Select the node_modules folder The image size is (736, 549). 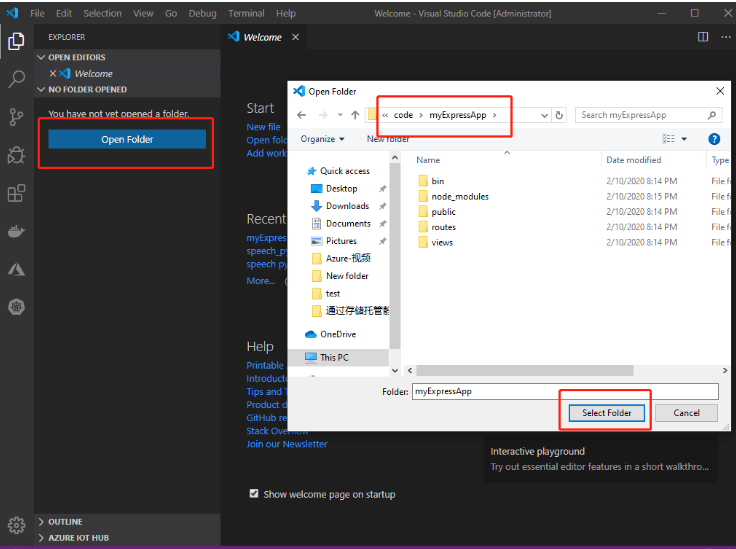[x=460, y=197]
